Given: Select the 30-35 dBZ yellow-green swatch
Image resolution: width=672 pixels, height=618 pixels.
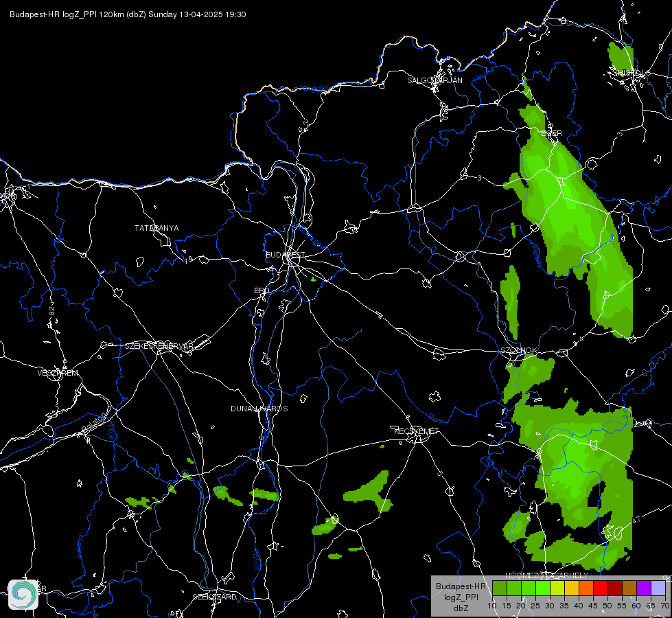Looking at the screenshot, I should coord(557,588).
